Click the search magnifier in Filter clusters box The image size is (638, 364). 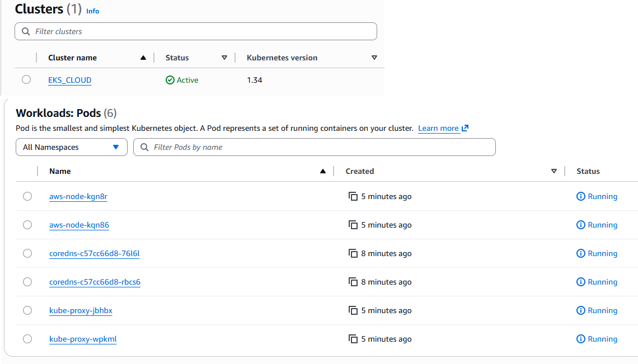pos(26,31)
